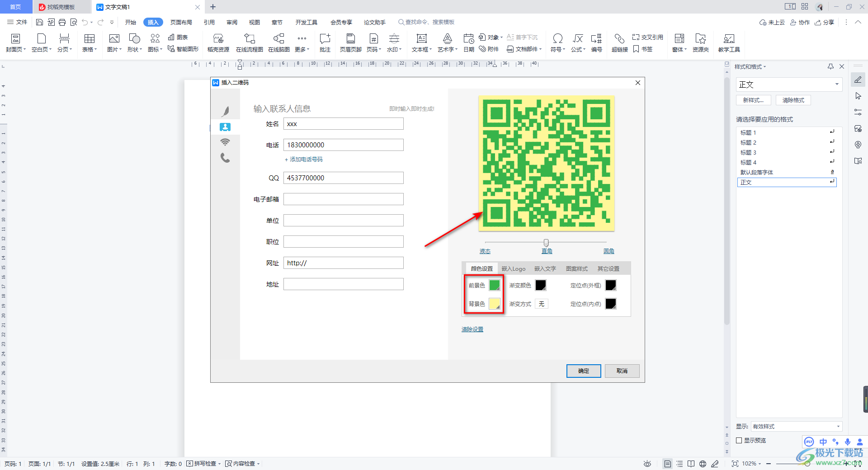The width and height of the screenshot is (868, 470).
Task: Insert a date
Action: click(x=469, y=43)
